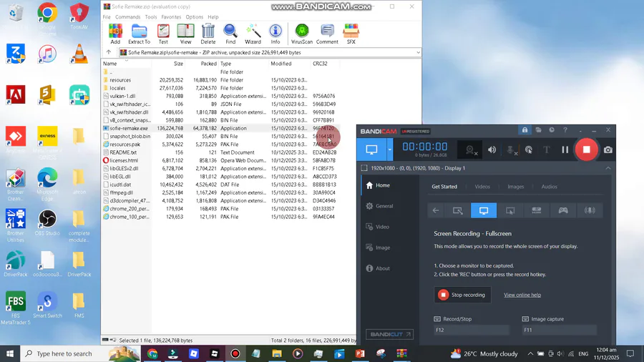
Task: Switch to the Images tab in Bandicam
Action: [515, 187]
